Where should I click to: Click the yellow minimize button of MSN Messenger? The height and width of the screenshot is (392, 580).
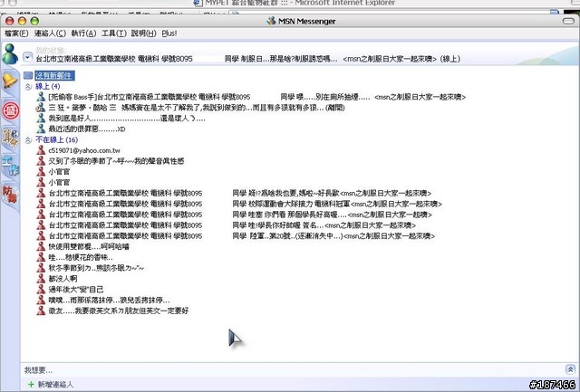pyautogui.click(x=22, y=21)
